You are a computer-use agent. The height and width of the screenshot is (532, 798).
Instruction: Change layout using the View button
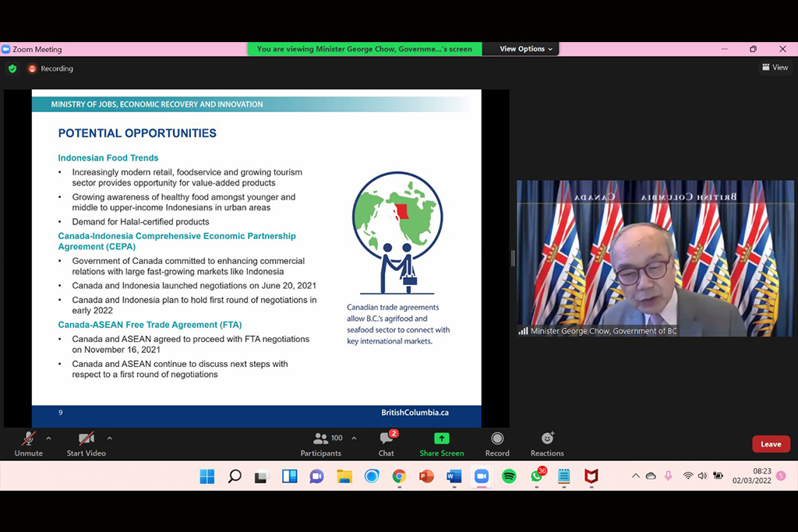pyautogui.click(x=775, y=68)
